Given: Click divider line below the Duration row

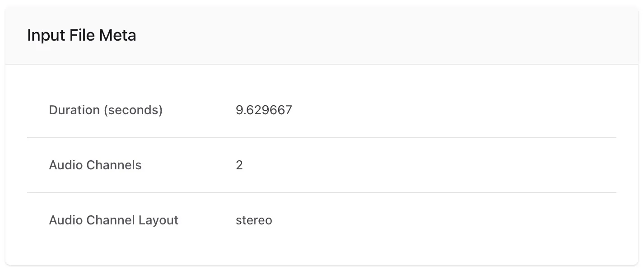Looking at the screenshot, I should pos(322,137).
